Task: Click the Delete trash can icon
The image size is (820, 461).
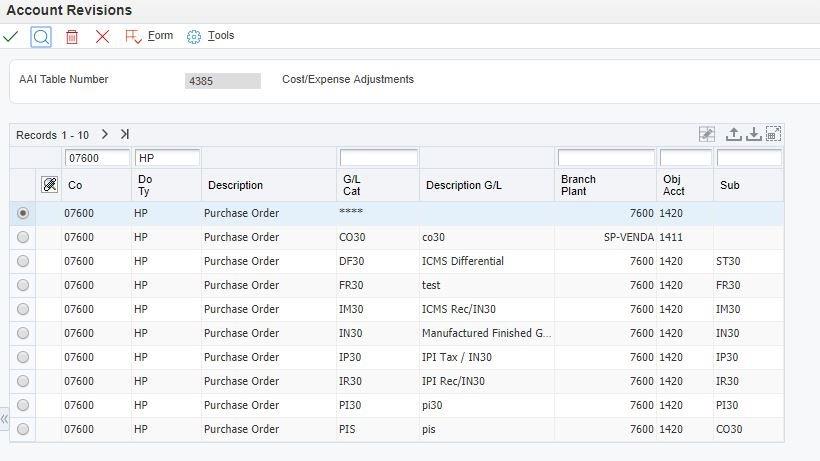Action: (72, 37)
